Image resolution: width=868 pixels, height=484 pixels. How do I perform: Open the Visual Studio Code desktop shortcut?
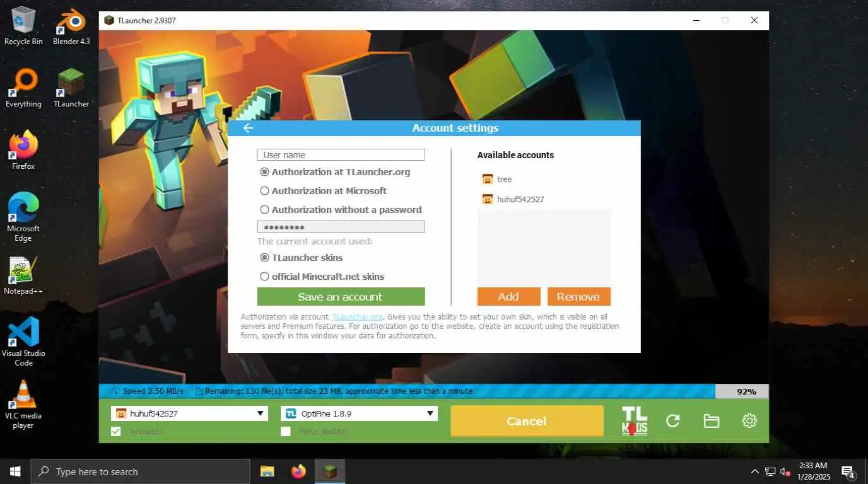pyautogui.click(x=23, y=342)
